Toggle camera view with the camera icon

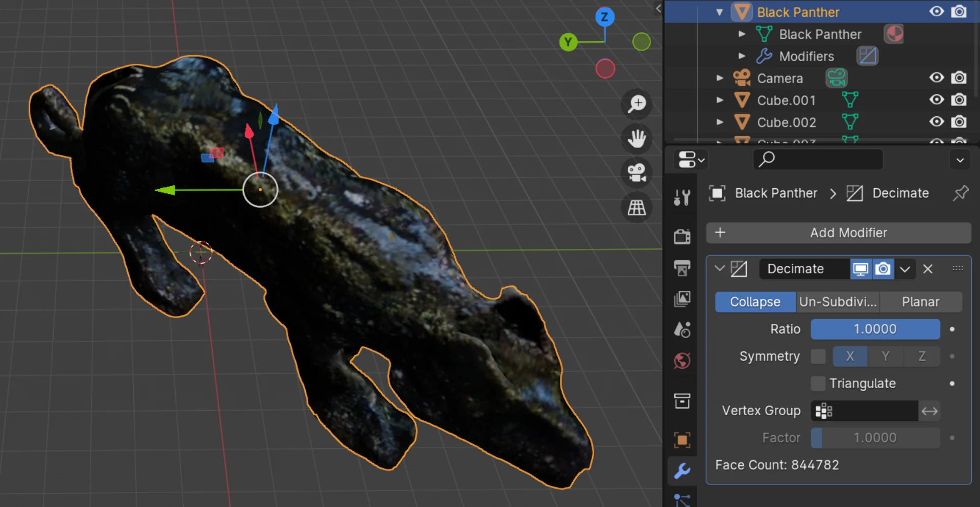[x=636, y=173]
